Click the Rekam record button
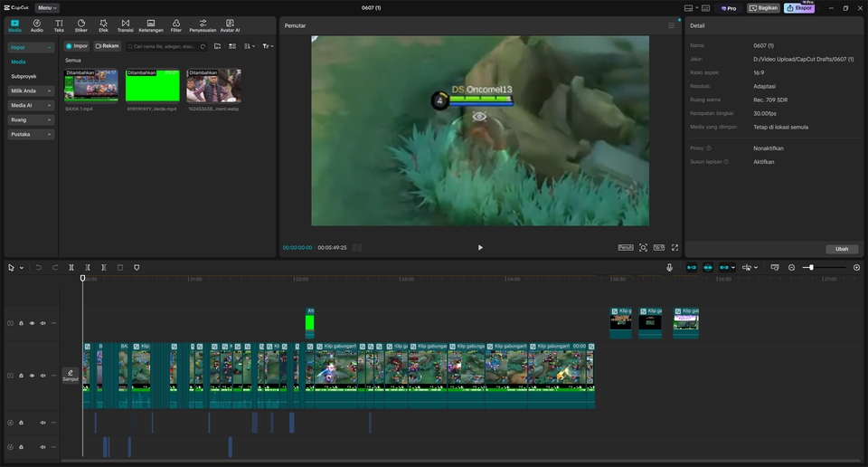This screenshot has height=467, width=868. click(x=107, y=46)
